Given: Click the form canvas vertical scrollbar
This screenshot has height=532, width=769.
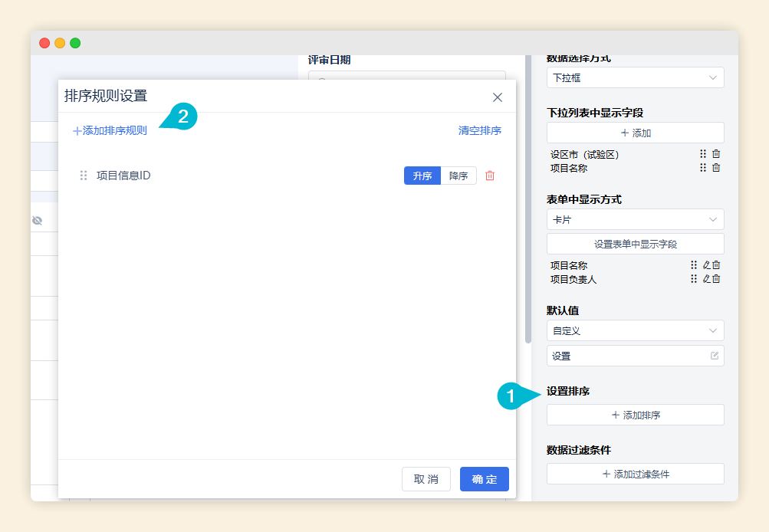Looking at the screenshot, I should coord(528,199).
